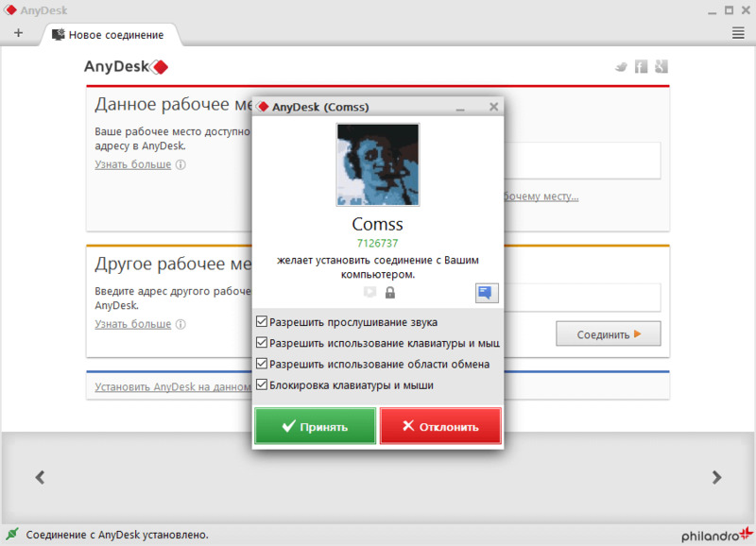Click Установить AnyDesk на данном link

pos(173,387)
